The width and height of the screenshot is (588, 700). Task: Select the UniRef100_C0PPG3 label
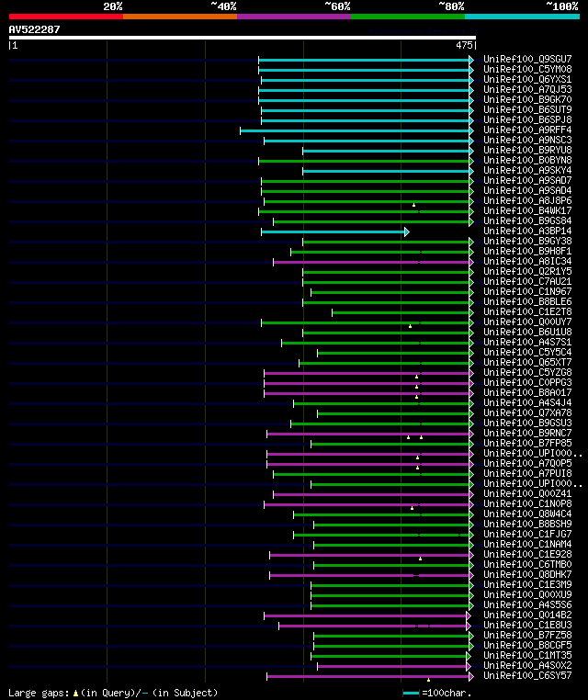[527, 382]
